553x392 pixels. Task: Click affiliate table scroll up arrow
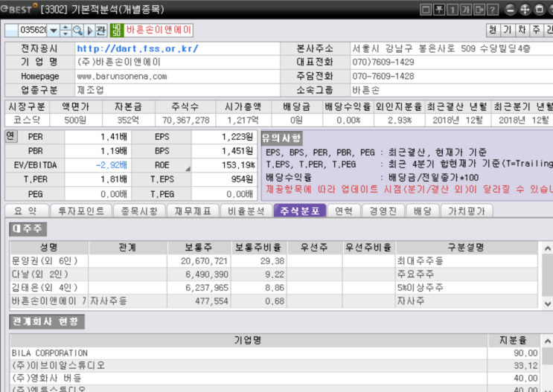(x=547, y=341)
